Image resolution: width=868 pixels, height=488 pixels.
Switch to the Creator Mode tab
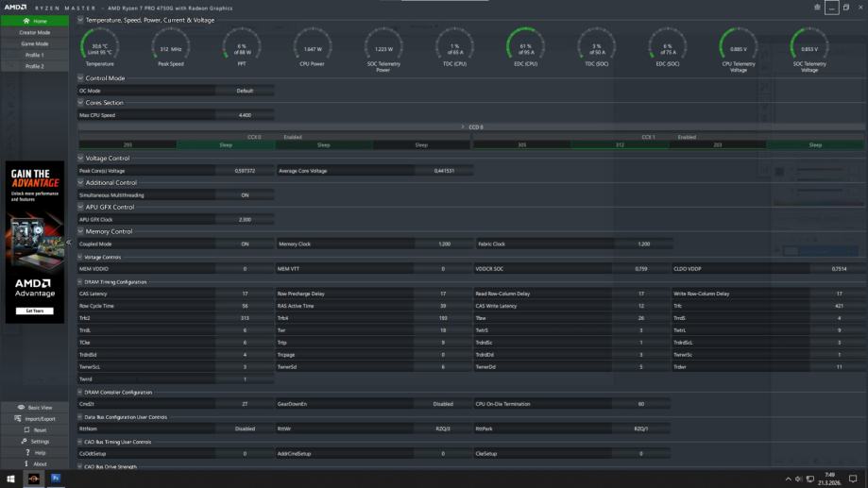(34, 32)
